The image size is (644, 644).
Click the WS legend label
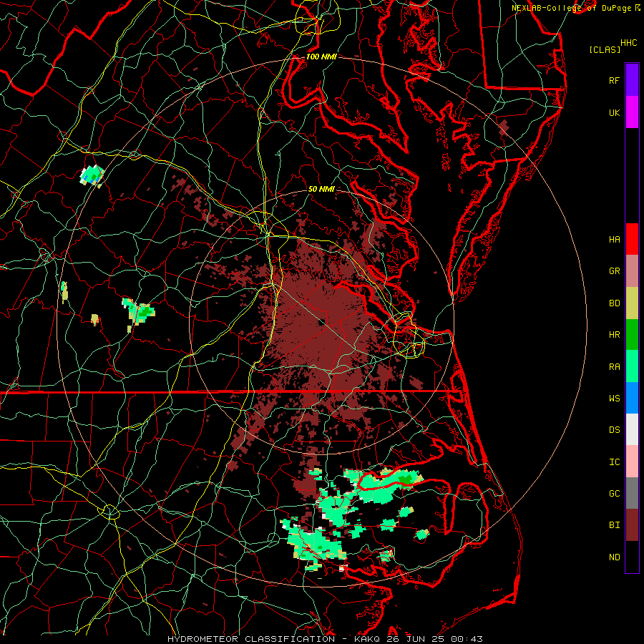[614, 399]
